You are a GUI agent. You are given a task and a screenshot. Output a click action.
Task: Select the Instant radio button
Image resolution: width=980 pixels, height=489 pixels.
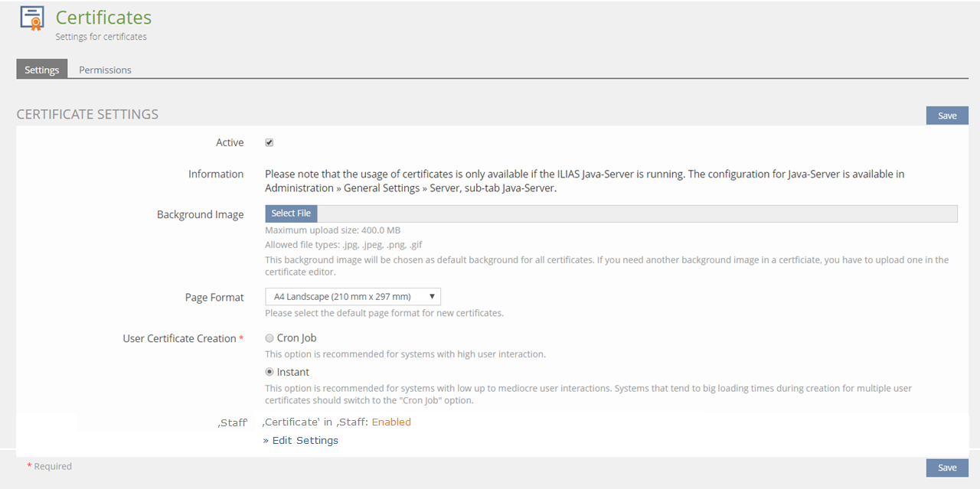(x=269, y=372)
